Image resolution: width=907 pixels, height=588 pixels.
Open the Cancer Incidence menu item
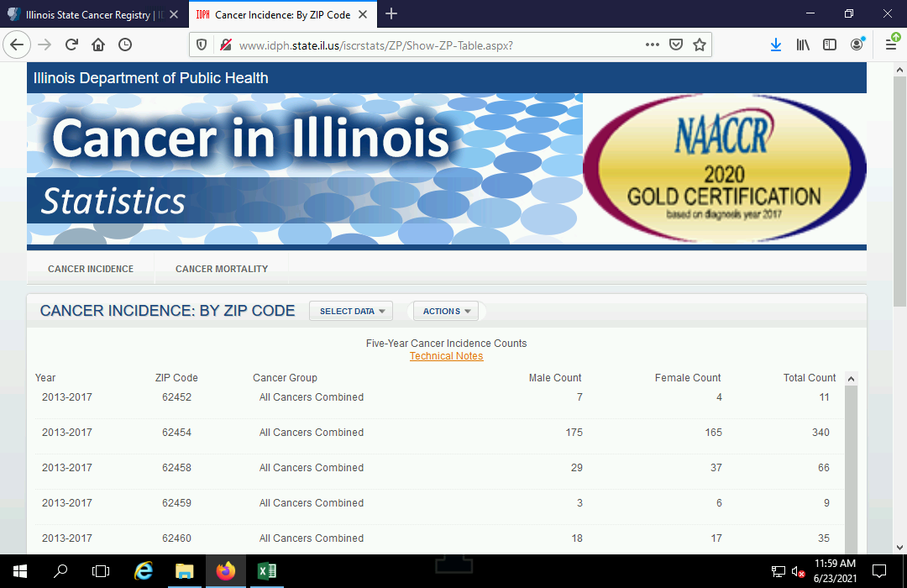point(91,269)
